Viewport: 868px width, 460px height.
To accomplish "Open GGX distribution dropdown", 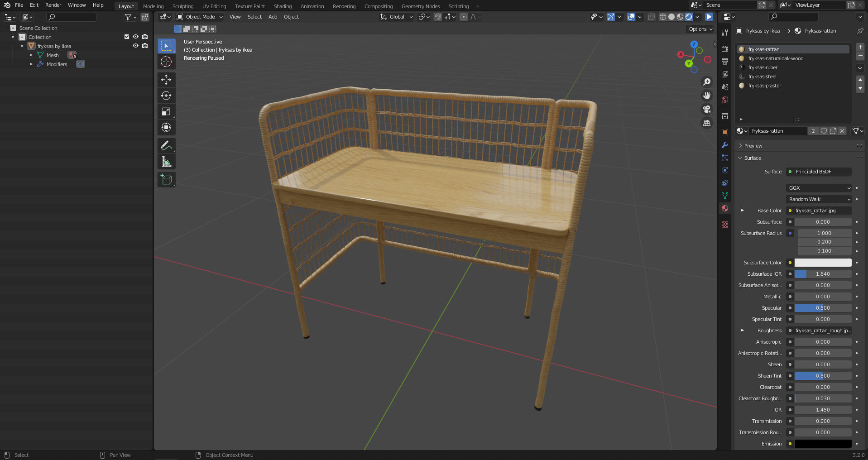I will tap(819, 188).
